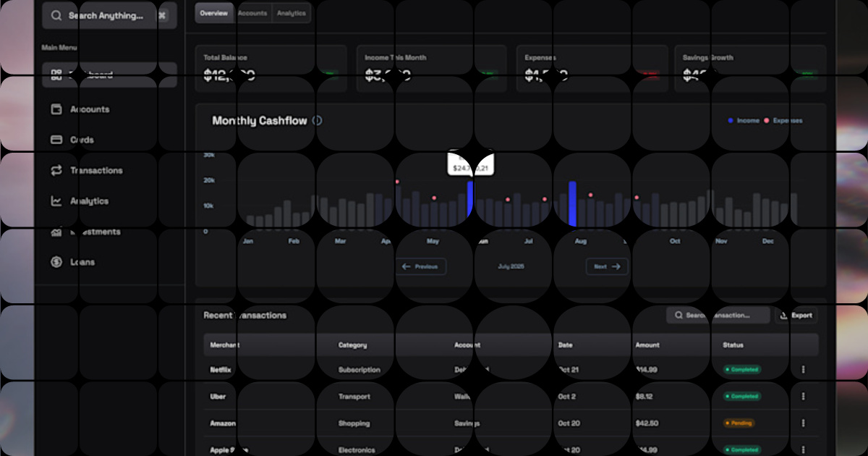Click the Completed status badge for Uber

click(741, 396)
